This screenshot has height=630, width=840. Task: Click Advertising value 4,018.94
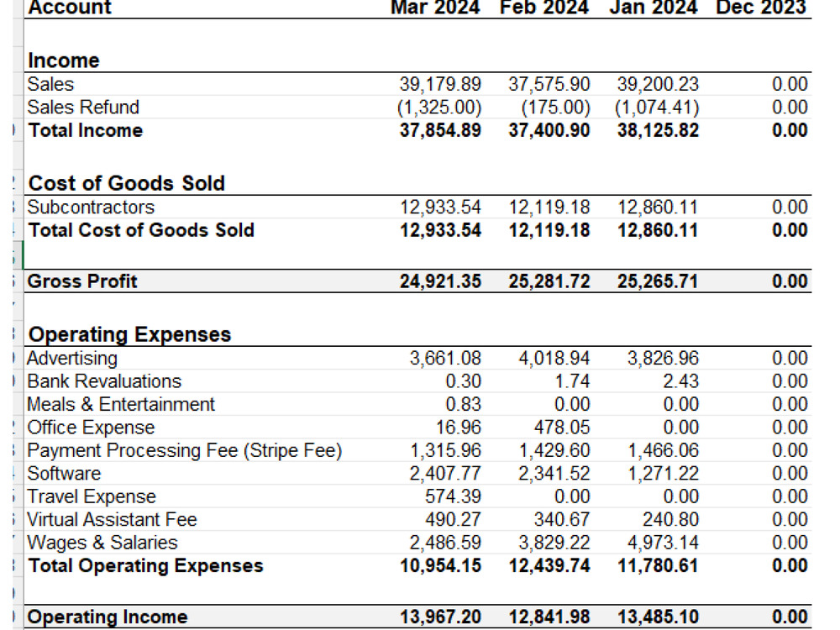(554, 358)
